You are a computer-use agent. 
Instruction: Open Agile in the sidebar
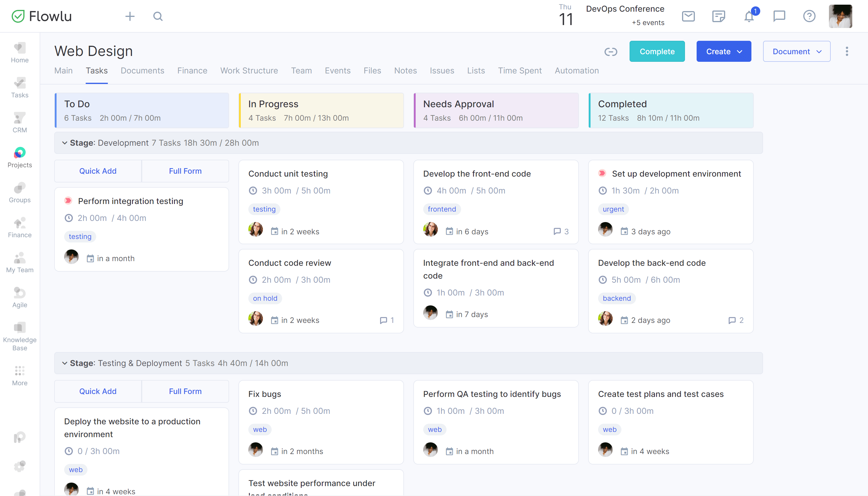20,298
